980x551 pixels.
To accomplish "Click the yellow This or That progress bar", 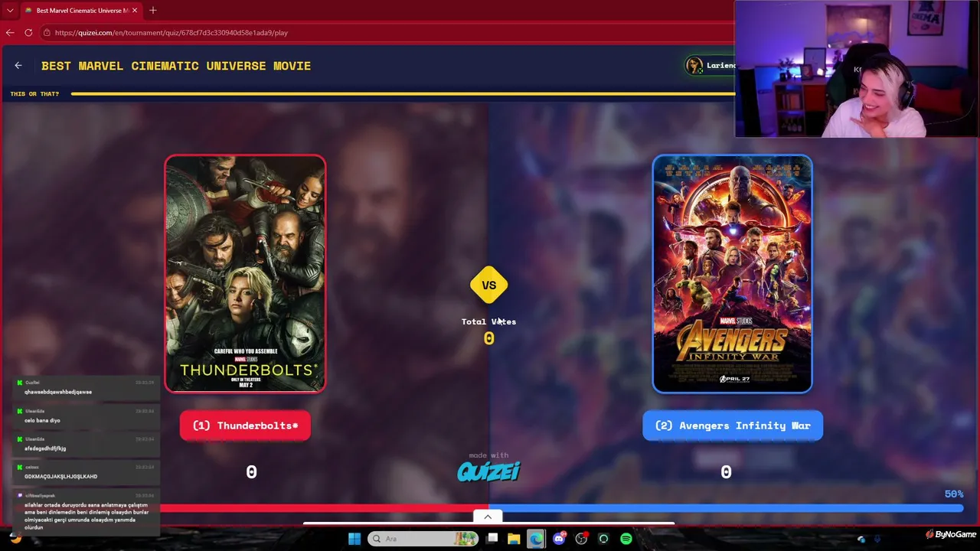I will [403, 94].
